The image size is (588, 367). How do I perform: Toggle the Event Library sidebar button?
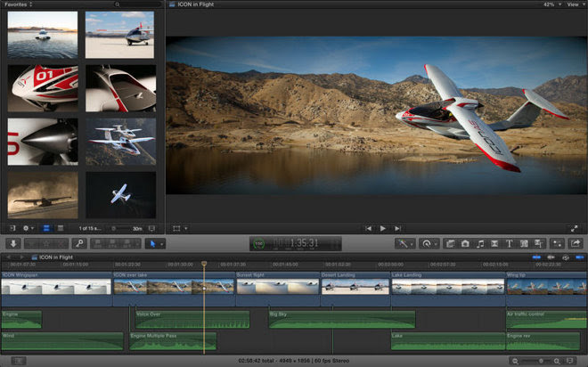12,228
